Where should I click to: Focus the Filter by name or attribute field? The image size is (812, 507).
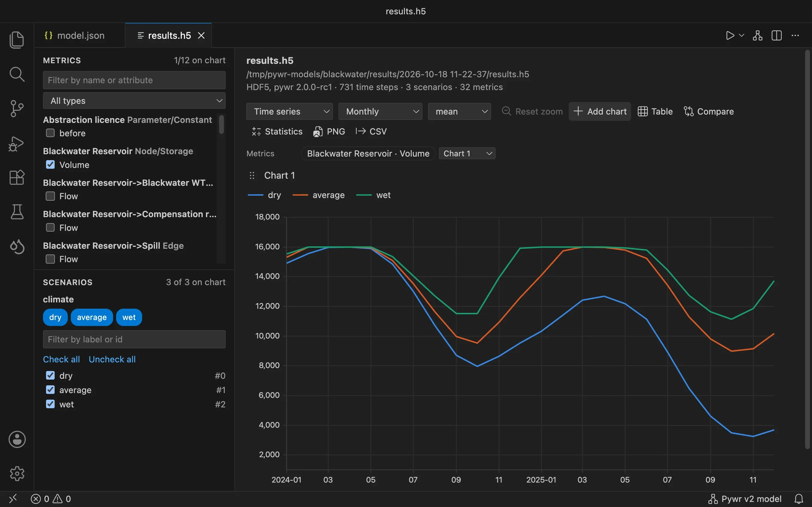pos(134,80)
